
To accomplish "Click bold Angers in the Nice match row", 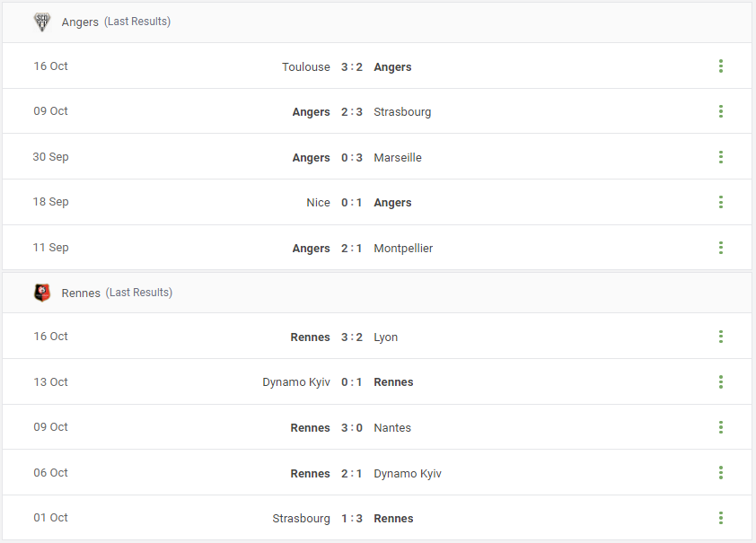I will pos(392,202).
